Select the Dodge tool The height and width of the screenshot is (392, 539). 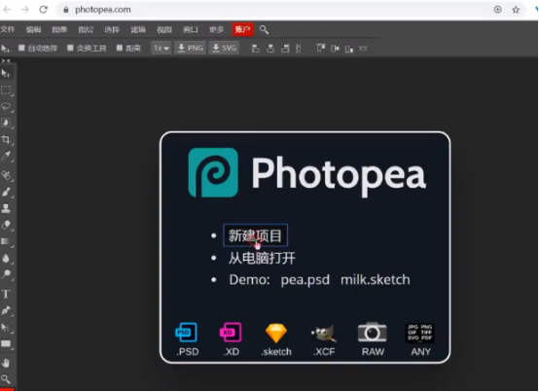click(x=6, y=274)
